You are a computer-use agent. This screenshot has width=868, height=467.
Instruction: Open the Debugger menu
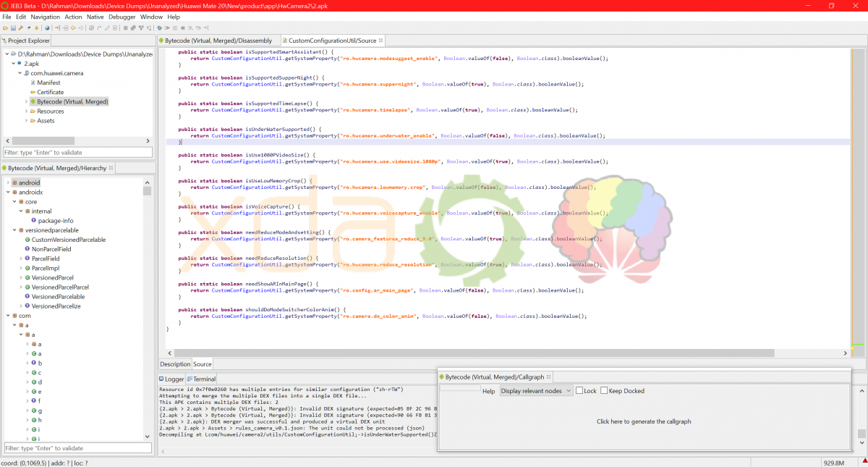pos(122,17)
